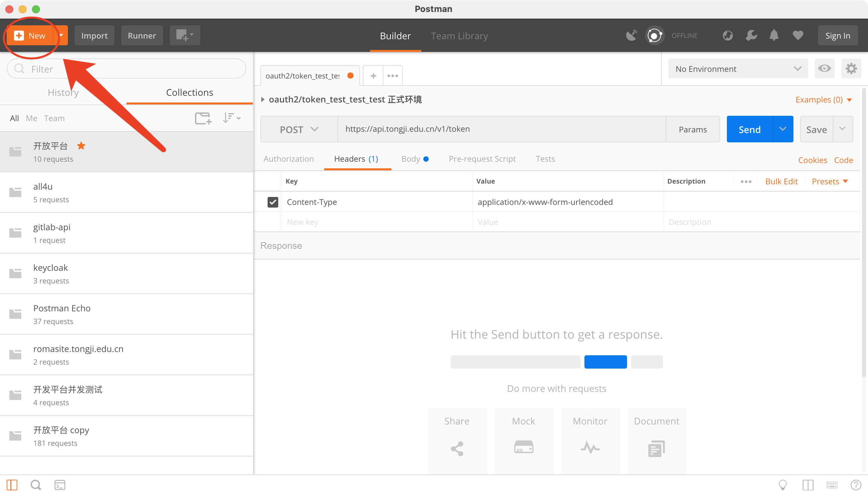This screenshot has height=495, width=868.
Task: Open the romasite.tongji.edu.cn collection
Action: (126, 355)
